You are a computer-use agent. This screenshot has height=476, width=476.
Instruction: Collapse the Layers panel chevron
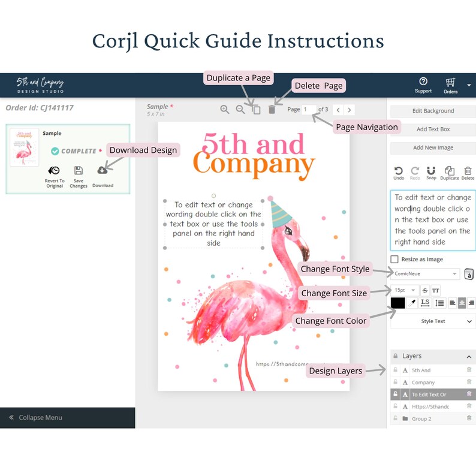coord(469,357)
